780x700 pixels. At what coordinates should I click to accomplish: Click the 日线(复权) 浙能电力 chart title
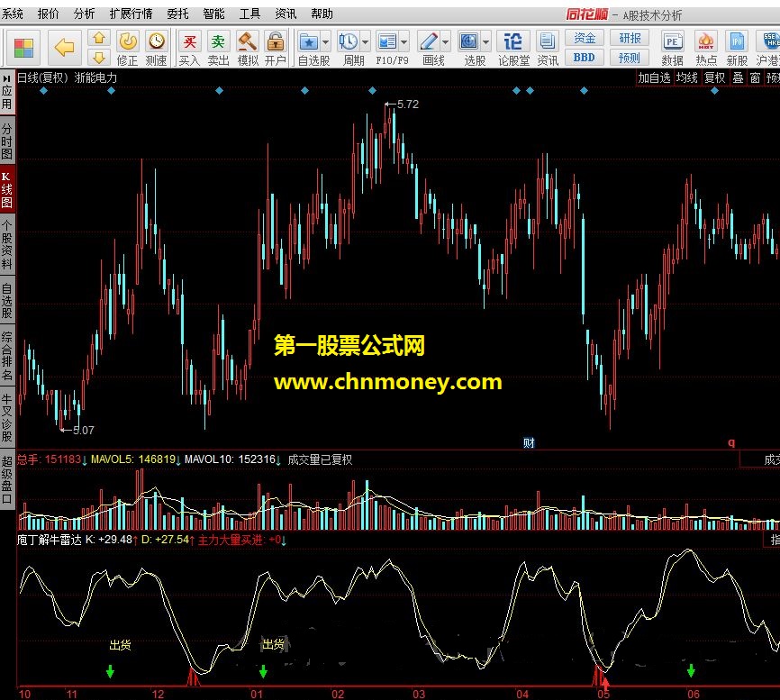tap(68, 77)
